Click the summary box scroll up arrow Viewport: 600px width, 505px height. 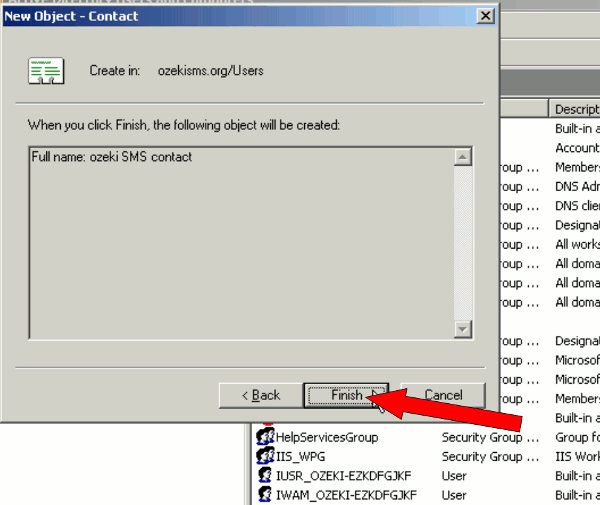463,157
